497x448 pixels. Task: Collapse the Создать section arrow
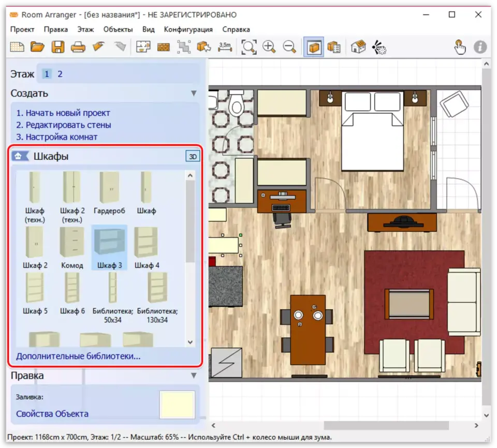pyautogui.click(x=194, y=93)
